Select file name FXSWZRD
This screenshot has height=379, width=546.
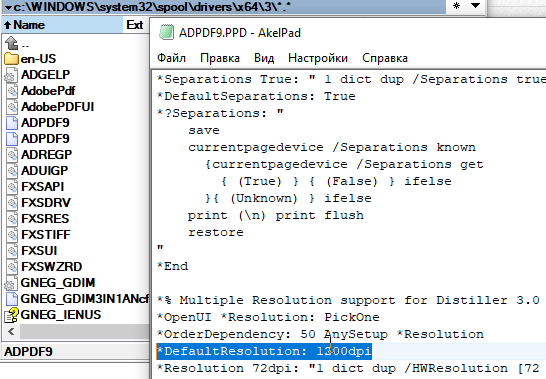pyautogui.click(x=52, y=267)
